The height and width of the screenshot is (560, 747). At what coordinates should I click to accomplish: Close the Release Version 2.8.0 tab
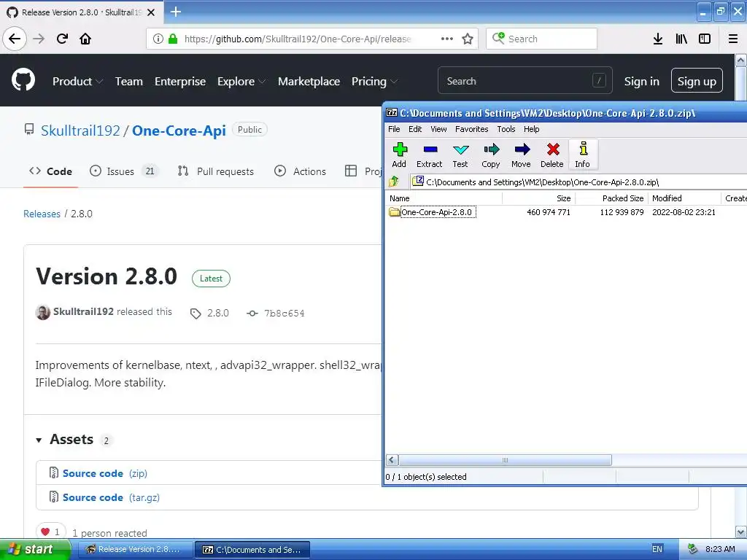click(151, 12)
